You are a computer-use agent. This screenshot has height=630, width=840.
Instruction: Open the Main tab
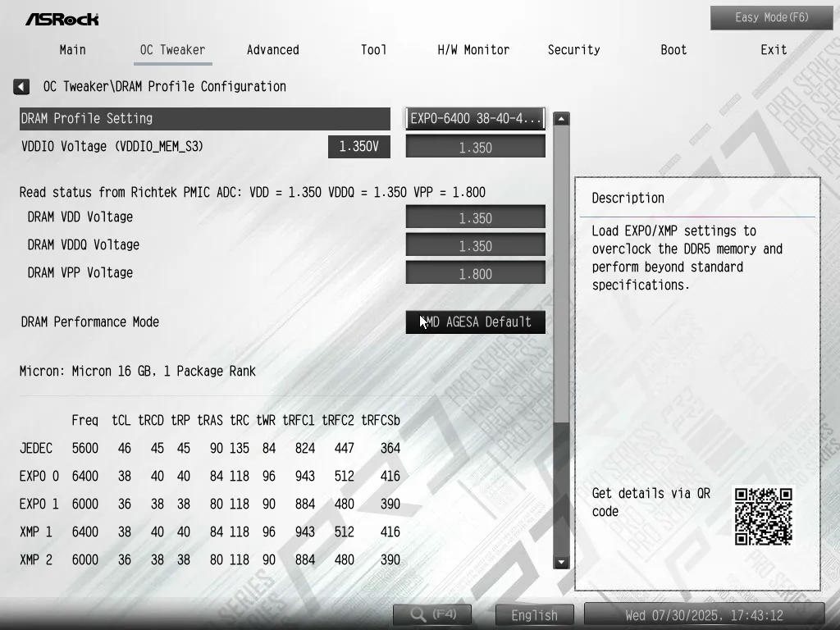pos(72,50)
